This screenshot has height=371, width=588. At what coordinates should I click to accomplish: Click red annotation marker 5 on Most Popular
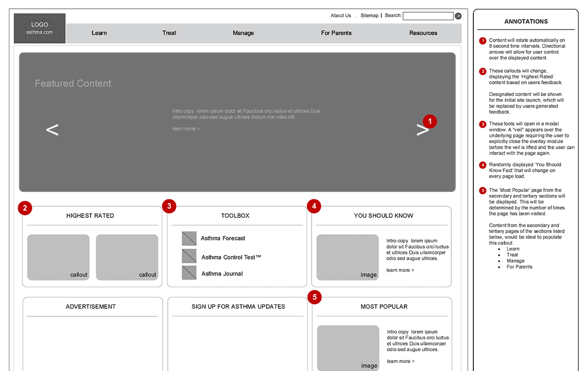click(314, 297)
